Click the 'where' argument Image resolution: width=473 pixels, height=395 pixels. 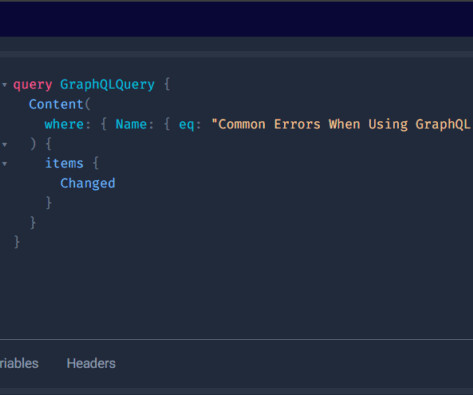click(x=64, y=124)
